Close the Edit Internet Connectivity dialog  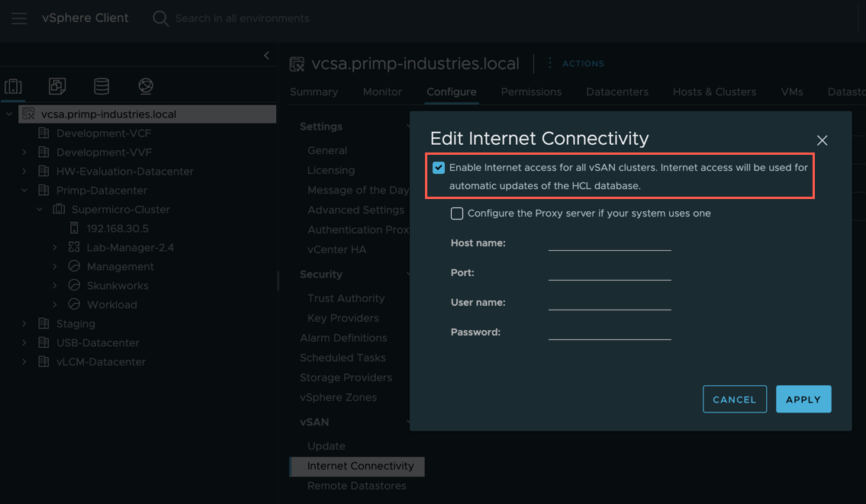click(x=822, y=140)
